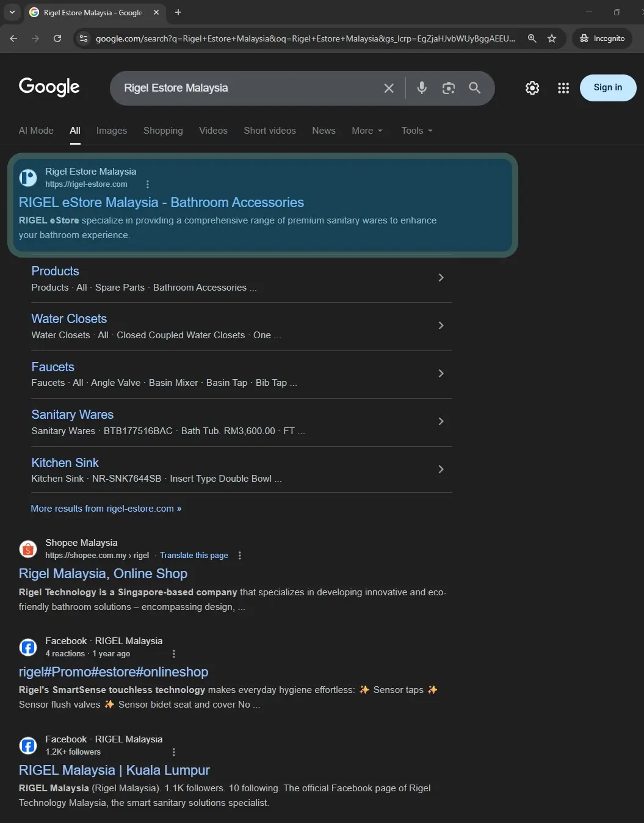
Task: Open options menu beside 4 reactions
Action: point(174,654)
